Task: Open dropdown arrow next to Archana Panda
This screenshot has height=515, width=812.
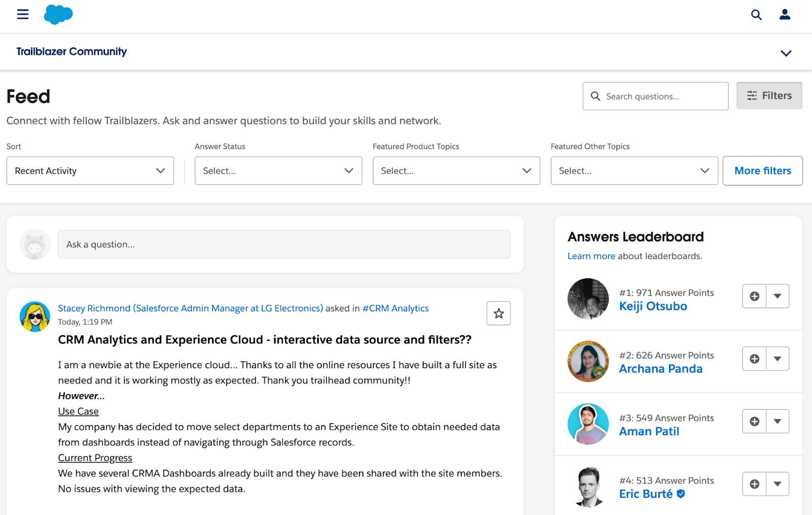Action: [x=777, y=359]
